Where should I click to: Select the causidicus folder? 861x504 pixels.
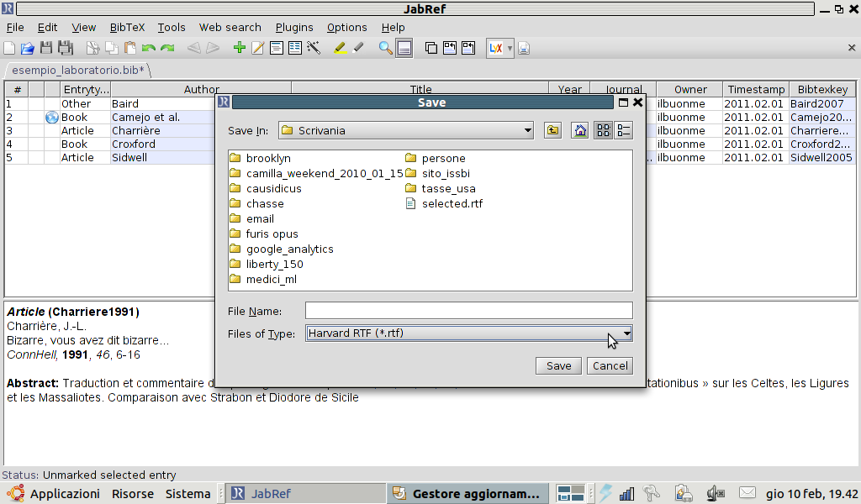tap(266, 188)
